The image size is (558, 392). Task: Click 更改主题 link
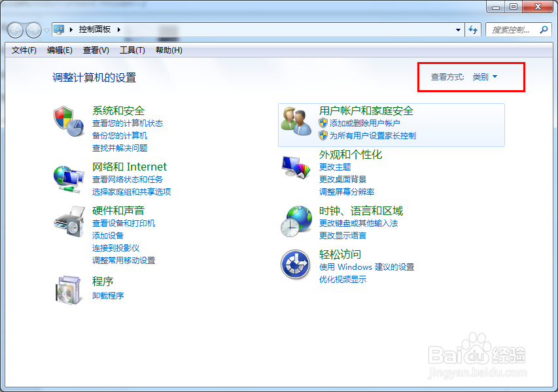click(335, 167)
